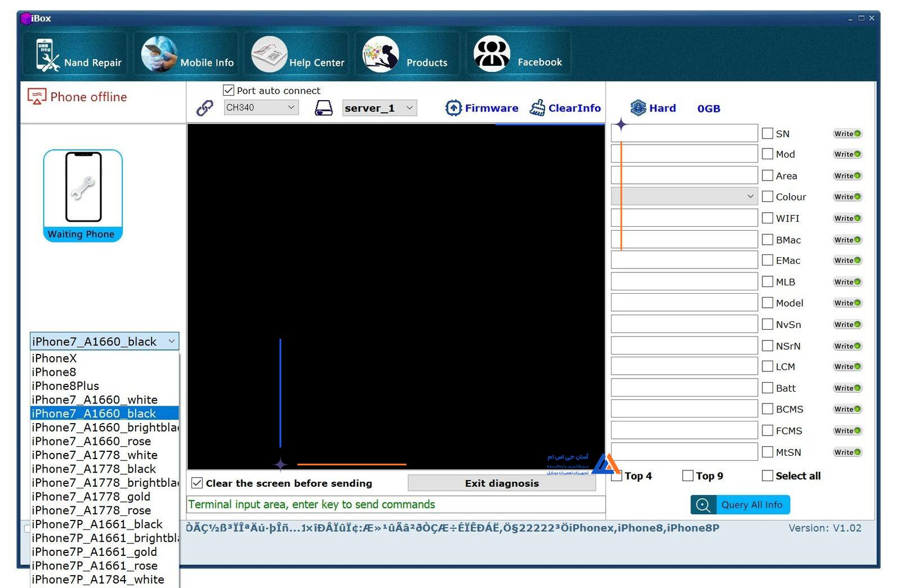Image resolution: width=901 pixels, height=588 pixels.
Task: Open the Nand Repair tool icon
Action: 48,55
